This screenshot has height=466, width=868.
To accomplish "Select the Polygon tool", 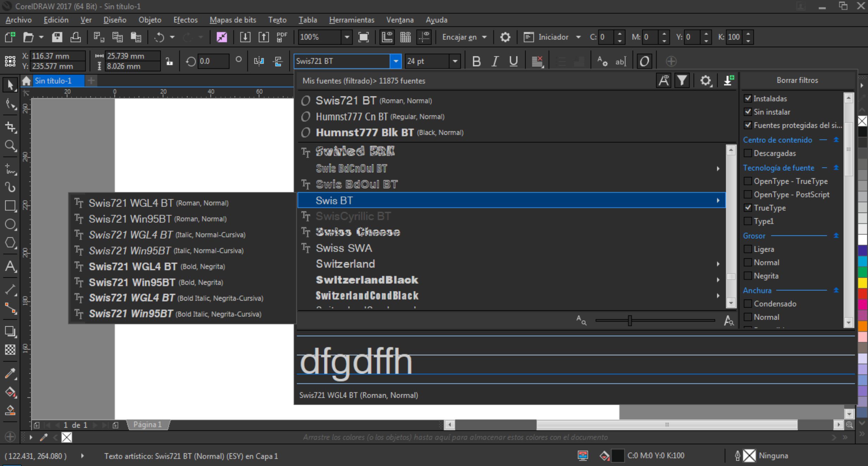I will (10, 243).
